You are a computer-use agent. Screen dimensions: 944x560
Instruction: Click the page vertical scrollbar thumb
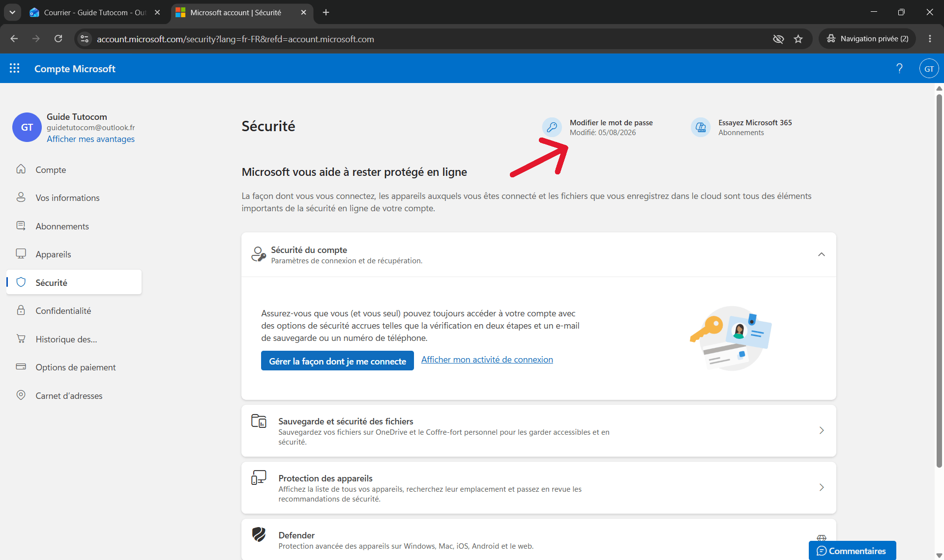[939, 280]
